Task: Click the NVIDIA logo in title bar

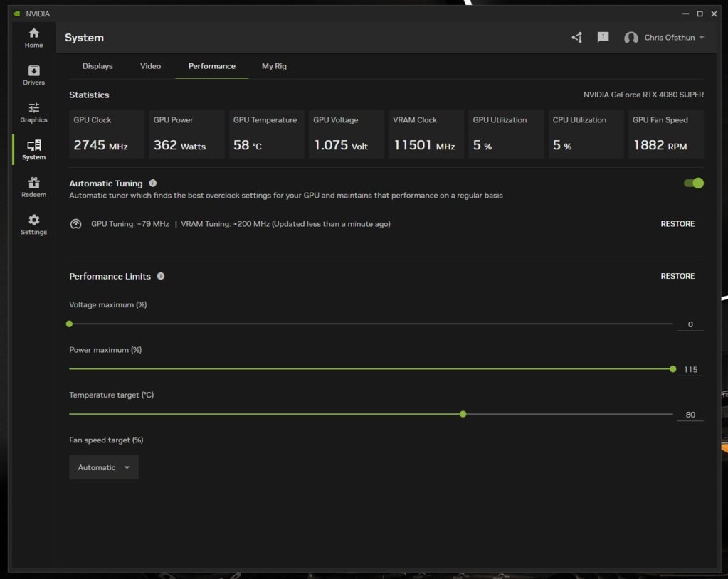Action: click(16, 14)
